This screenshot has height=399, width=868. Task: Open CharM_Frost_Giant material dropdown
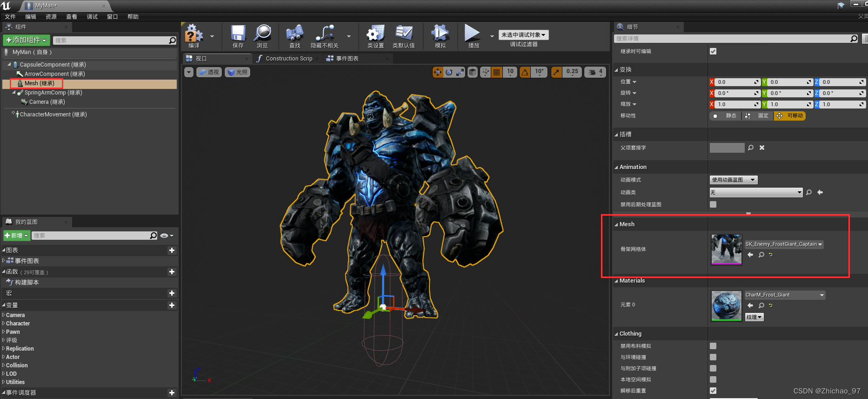[x=785, y=295]
